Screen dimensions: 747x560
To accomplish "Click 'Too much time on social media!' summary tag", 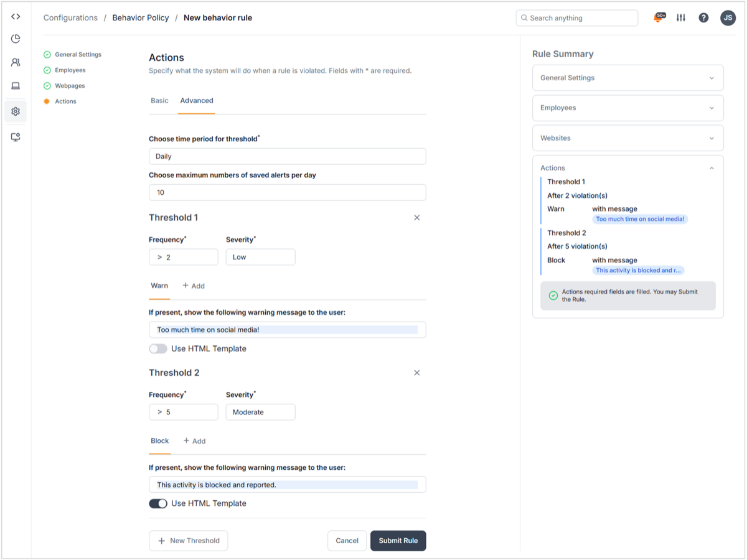I will coord(640,219).
